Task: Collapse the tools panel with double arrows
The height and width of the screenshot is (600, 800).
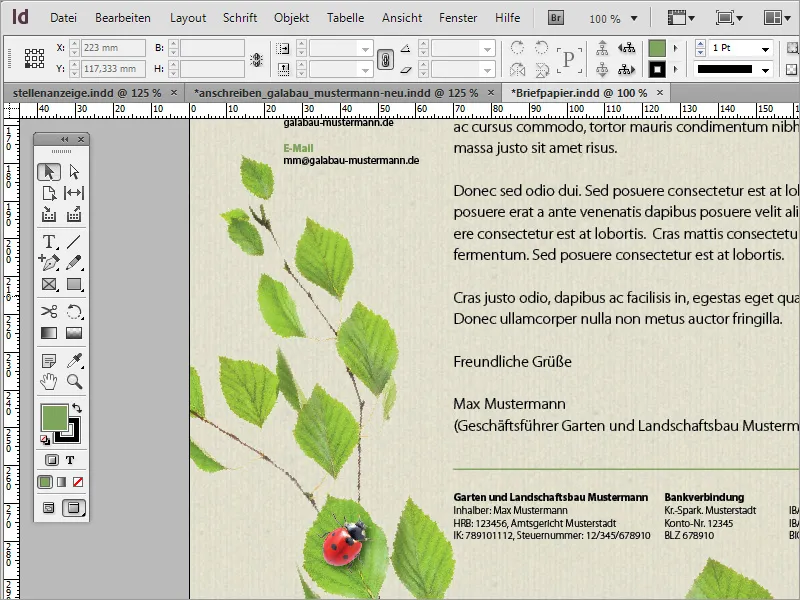Action: (64, 139)
